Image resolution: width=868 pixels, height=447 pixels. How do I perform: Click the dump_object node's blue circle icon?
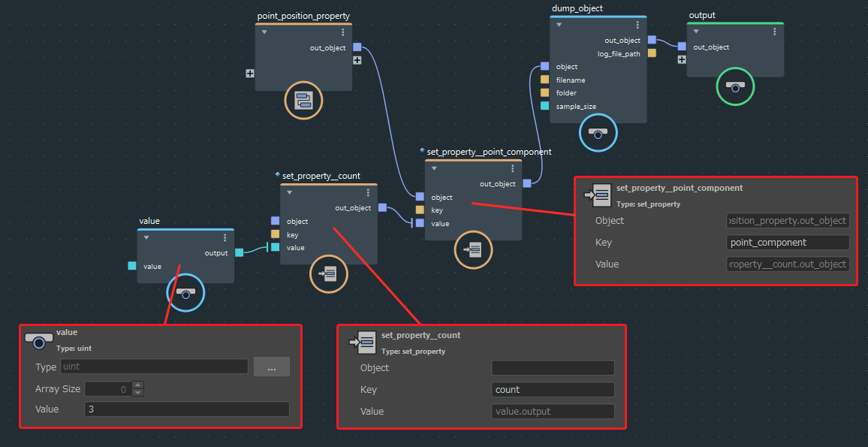click(x=598, y=133)
